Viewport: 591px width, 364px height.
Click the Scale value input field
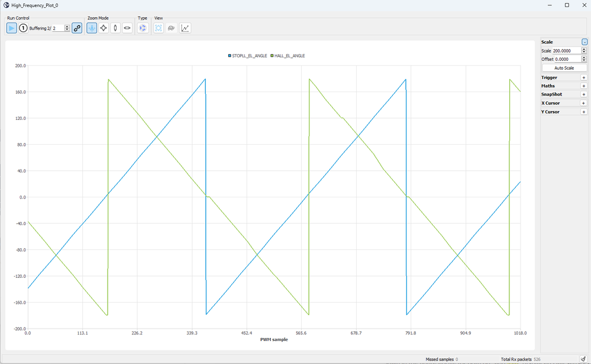567,50
